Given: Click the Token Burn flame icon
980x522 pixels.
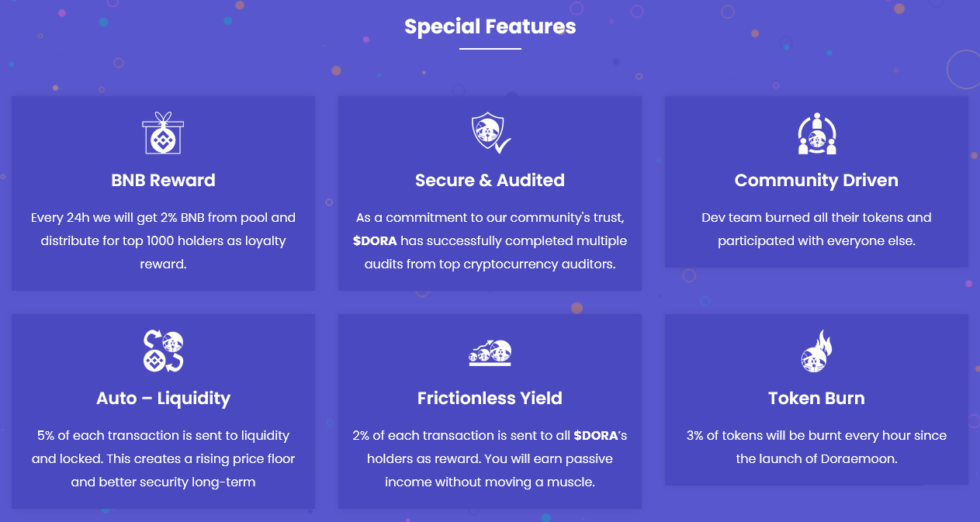Looking at the screenshot, I should 817,351.
